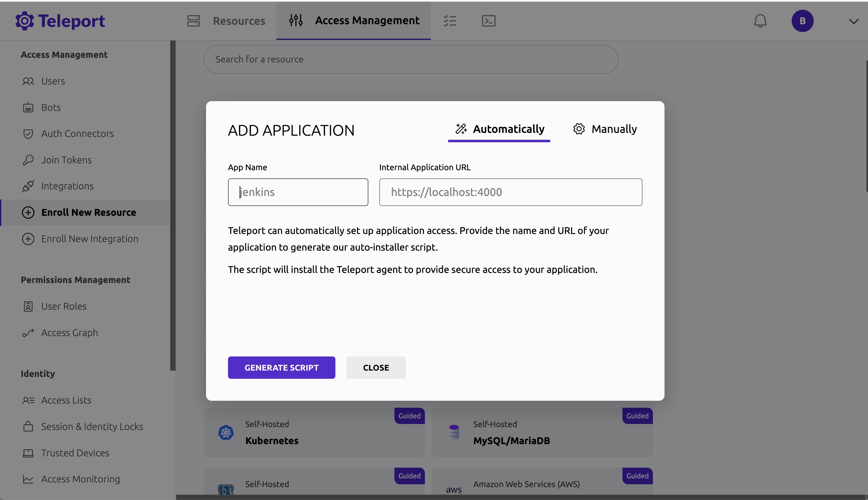Click the Enroll New Integration plus icon

(x=28, y=239)
